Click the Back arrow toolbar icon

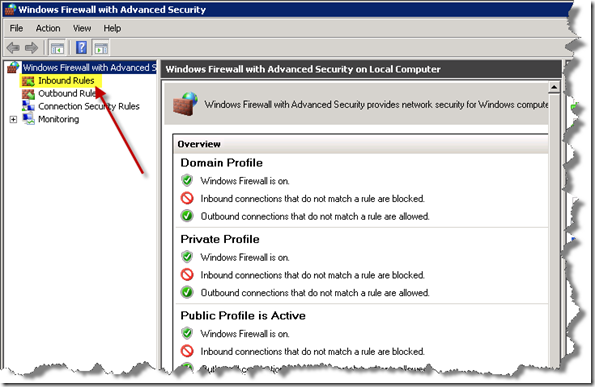coord(13,48)
